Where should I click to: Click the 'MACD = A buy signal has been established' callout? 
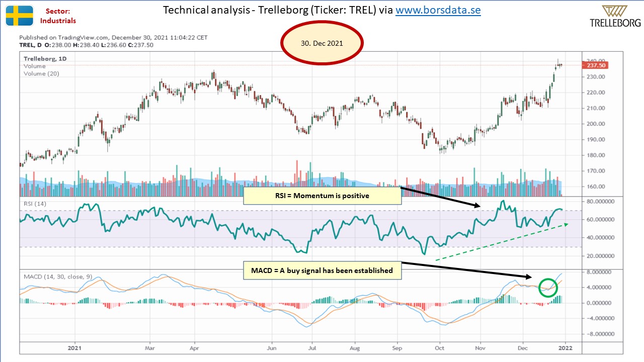pos(322,270)
